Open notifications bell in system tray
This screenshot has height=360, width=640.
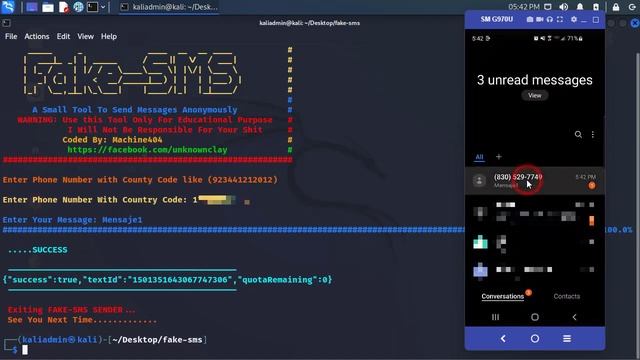pyautogui.click(x=580, y=7)
